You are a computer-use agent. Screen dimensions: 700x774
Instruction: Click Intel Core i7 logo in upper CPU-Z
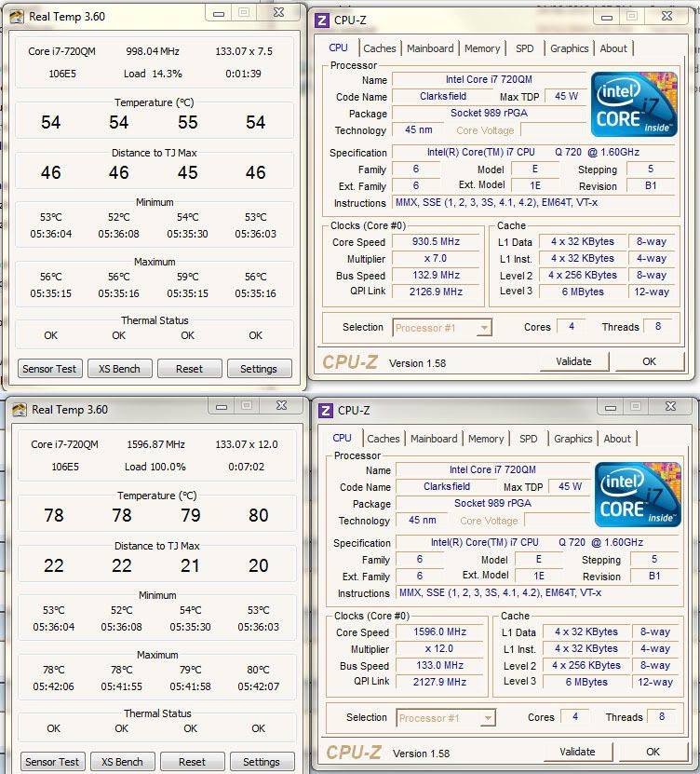(x=634, y=103)
